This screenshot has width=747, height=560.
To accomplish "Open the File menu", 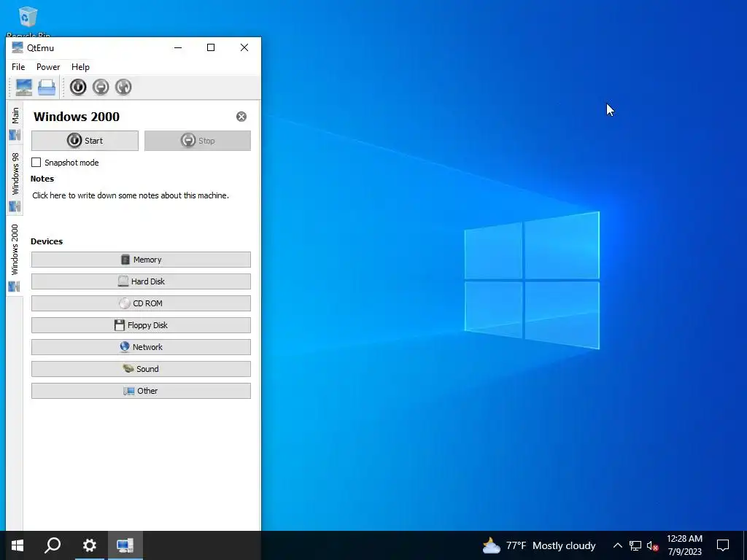I will 18,66.
